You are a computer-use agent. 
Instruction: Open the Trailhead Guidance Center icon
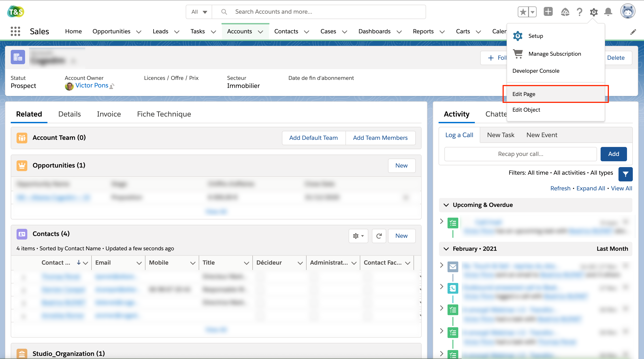pyautogui.click(x=565, y=12)
